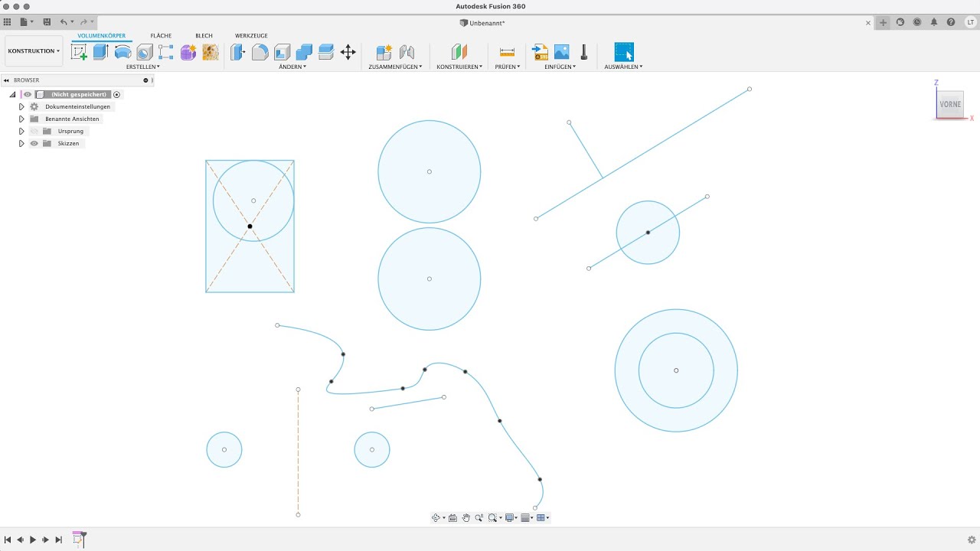980x551 pixels.
Task: Click the Insert McMaster-Carr screw icon
Action: click(584, 52)
